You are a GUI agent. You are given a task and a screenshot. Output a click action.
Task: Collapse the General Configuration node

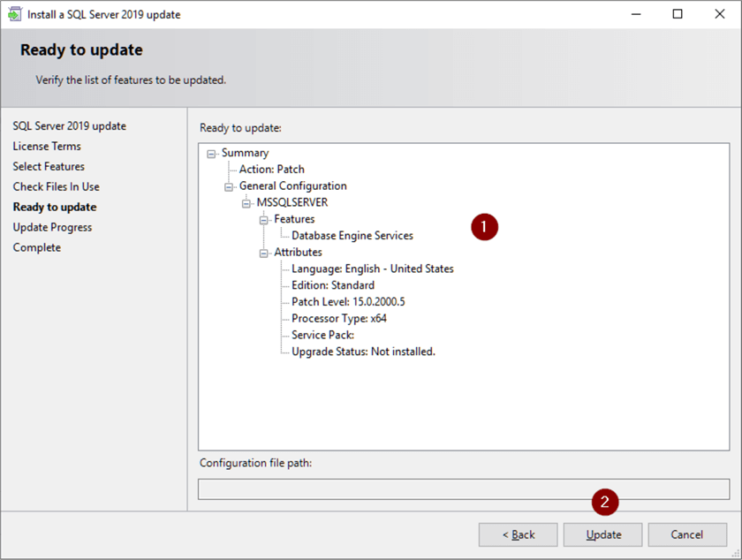[x=229, y=187]
